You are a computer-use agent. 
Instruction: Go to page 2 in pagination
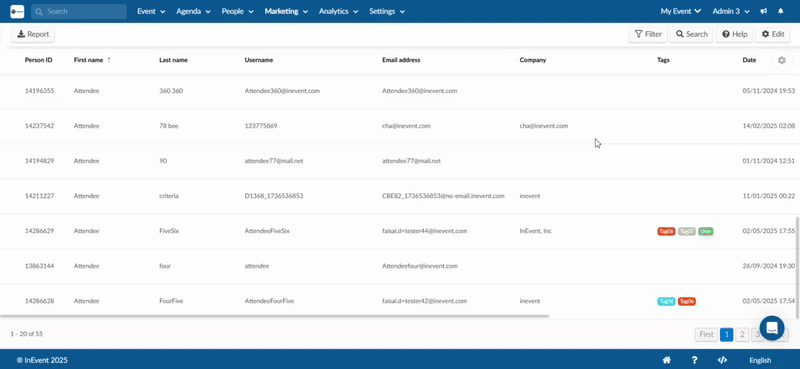pos(742,334)
